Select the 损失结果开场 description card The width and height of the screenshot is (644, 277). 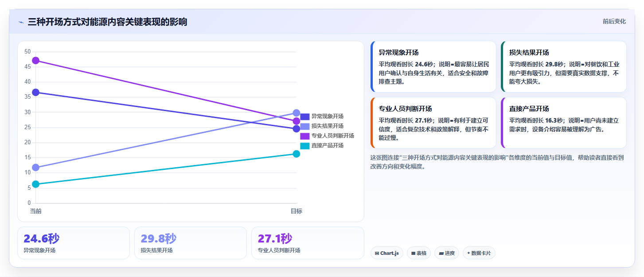click(x=563, y=67)
